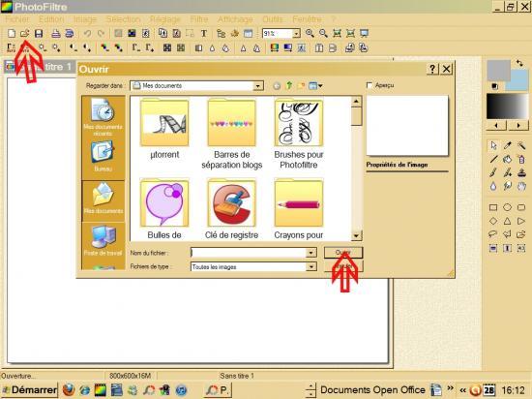The width and height of the screenshot is (532, 399).
Task: Expand the 'Fichiers de type' dropdown
Action: pyautogui.click(x=311, y=267)
